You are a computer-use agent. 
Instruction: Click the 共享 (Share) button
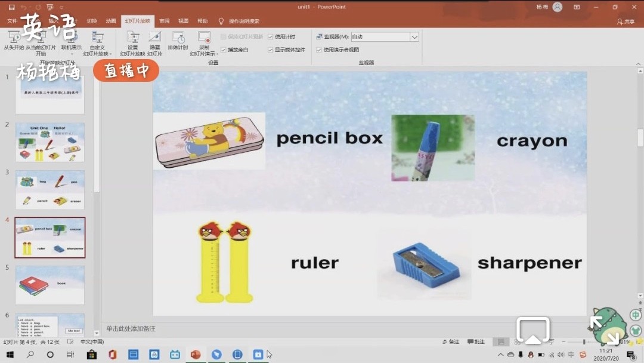tap(626, 21)
